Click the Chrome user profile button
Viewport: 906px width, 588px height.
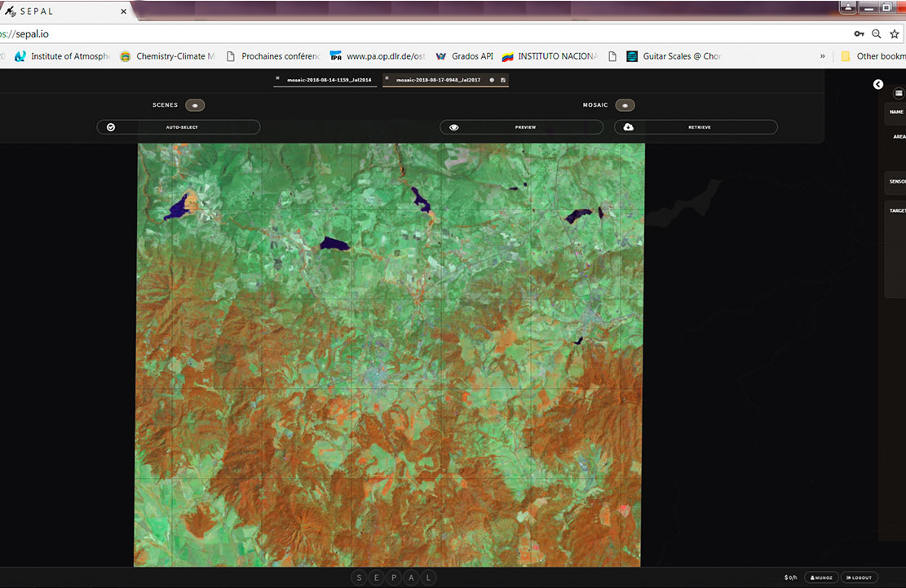(847, 7)
